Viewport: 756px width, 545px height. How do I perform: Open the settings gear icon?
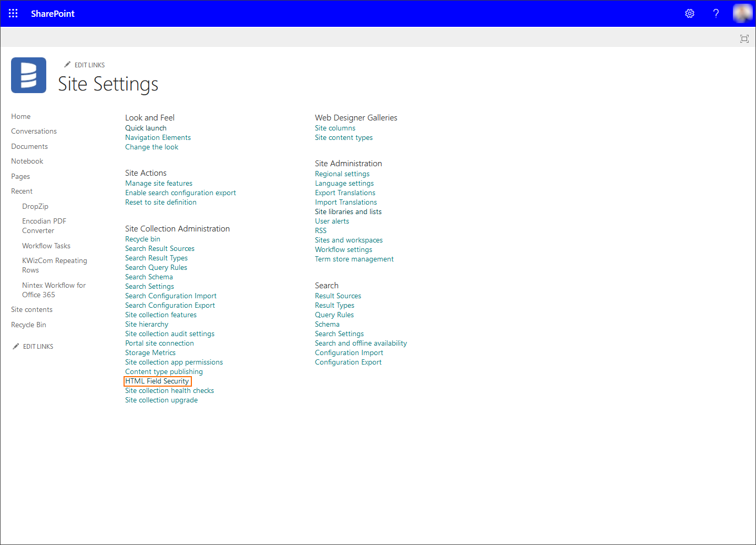coord(690,14)
